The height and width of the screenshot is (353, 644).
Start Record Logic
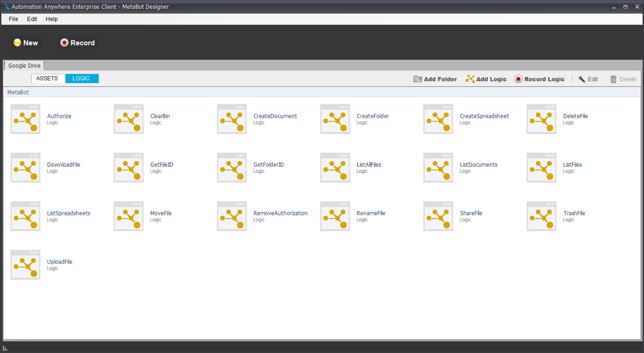539,79
